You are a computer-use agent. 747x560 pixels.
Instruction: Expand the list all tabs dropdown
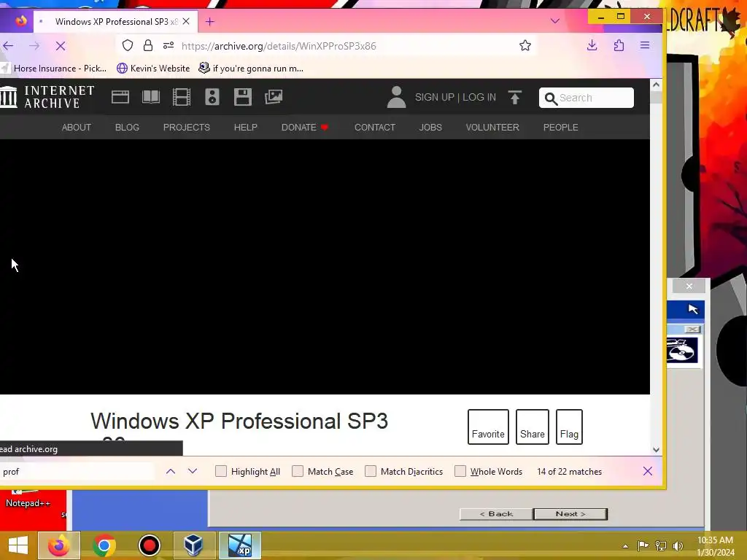[555, 21]
